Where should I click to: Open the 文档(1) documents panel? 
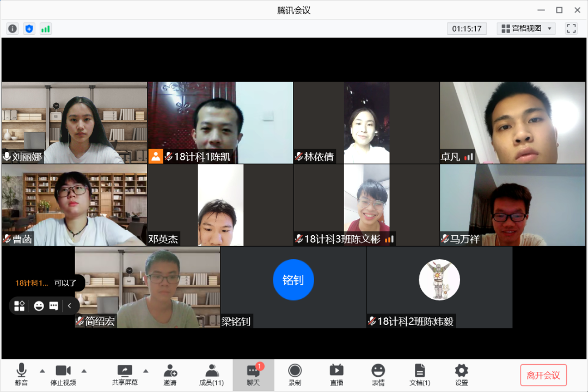pyautogui.click(x=420, y=375)
